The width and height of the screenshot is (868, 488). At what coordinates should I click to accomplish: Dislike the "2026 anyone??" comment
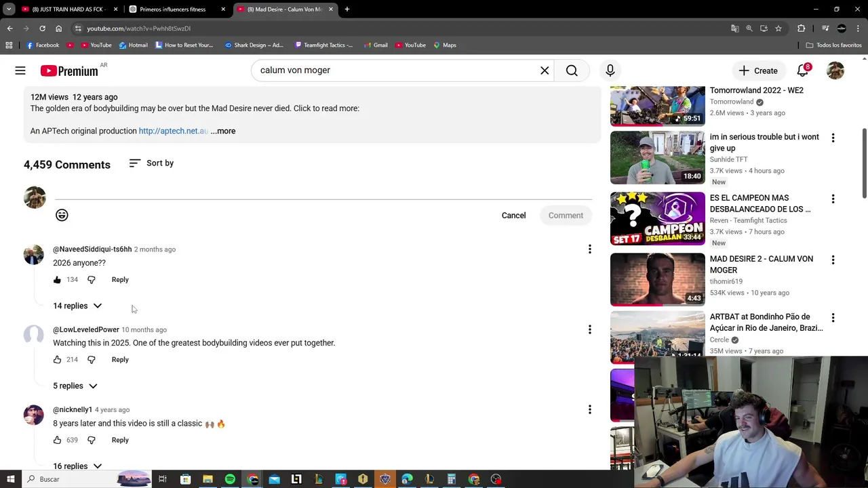click(92, 280)
